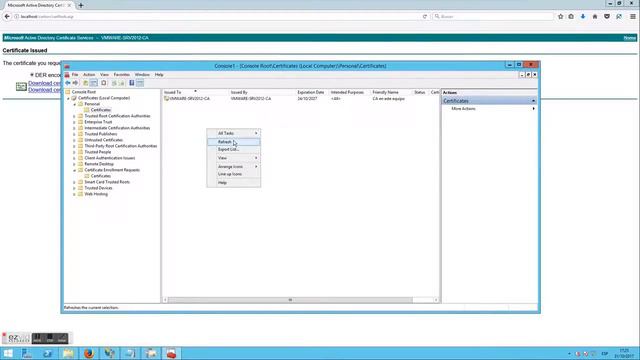Viewport: 640px width, 360px height.
Task: Click the red MMC console taskbar icon
Action: [171, 353]
